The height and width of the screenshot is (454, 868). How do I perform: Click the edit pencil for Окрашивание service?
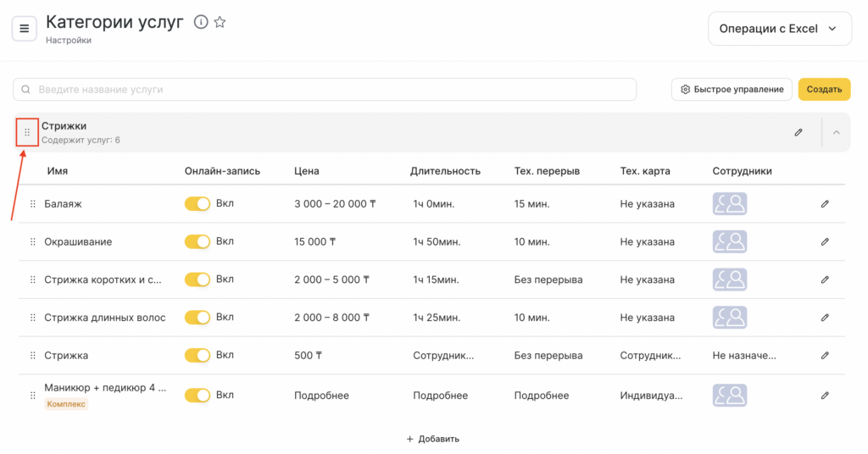(x=825, y=242)
